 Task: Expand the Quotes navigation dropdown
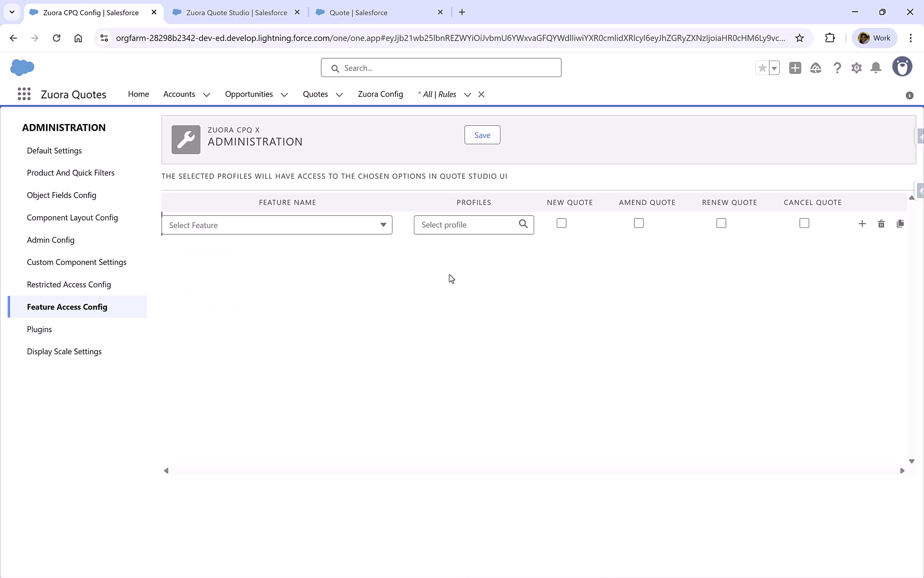tap(339, 94)
